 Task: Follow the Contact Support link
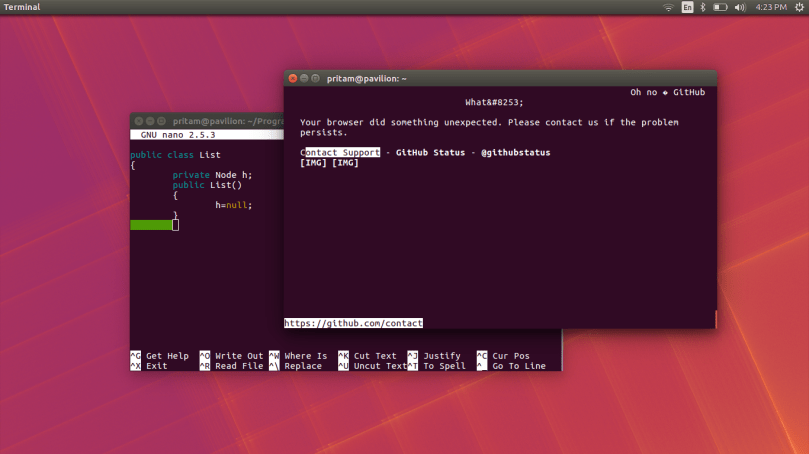click(x=340, y=153)
